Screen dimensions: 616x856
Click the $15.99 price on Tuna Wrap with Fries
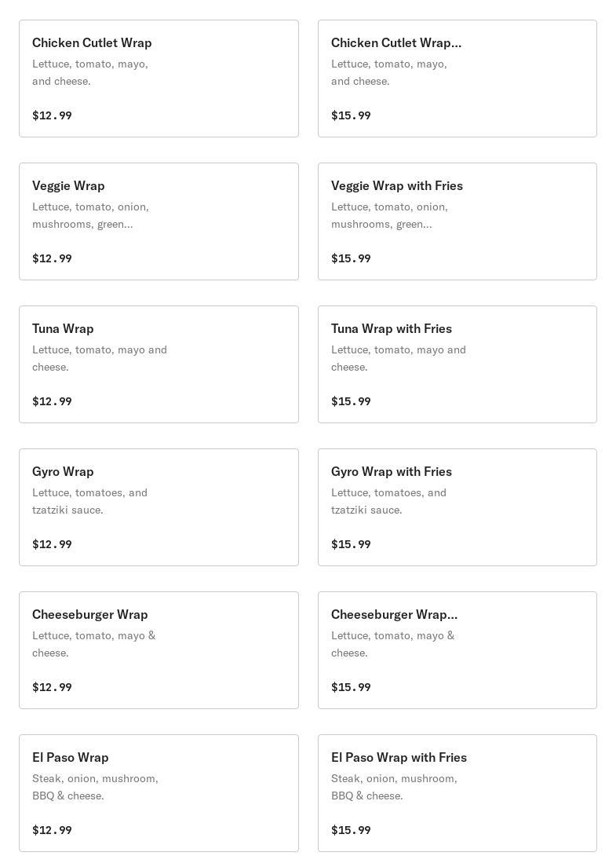pyautogui.click(x=351, y=401)
